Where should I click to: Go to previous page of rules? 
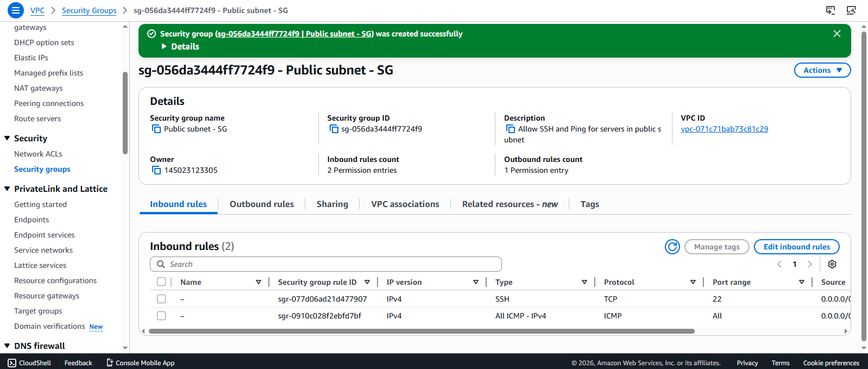click(x=779, y=264)
